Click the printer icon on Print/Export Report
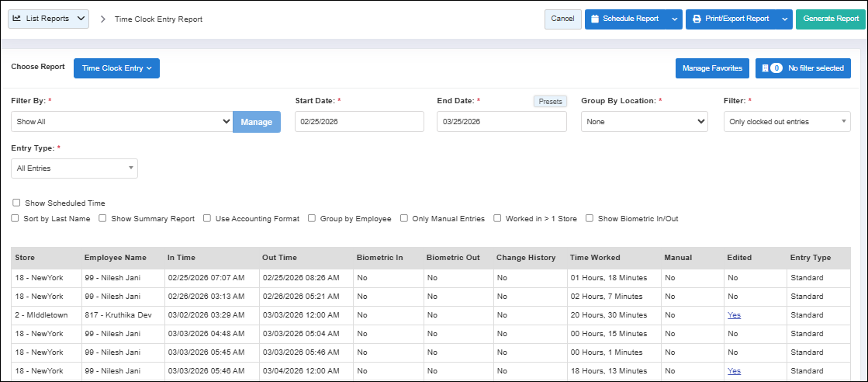Screen dimensions: 868x382 pyautogui.click(x=697, y=19)
